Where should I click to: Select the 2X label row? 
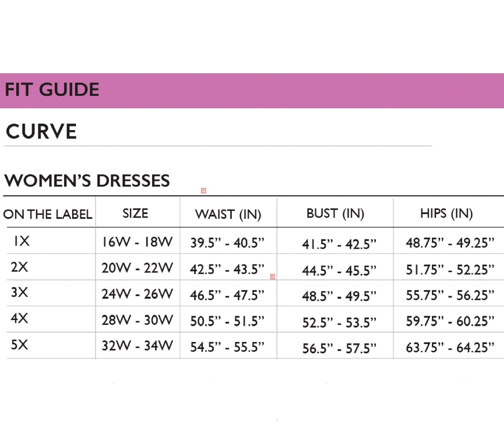coord(20,267)
